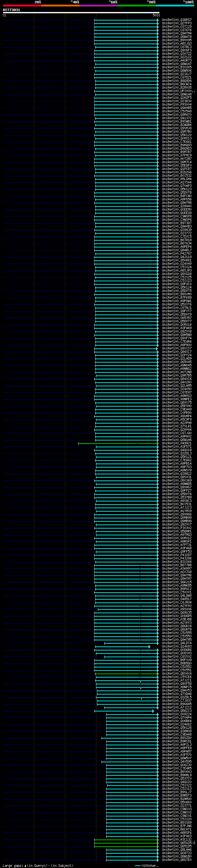This screenshot has width=197, height=868.
Task: Select hit label UniRef100_A4UR73
Action: [176, 61]
